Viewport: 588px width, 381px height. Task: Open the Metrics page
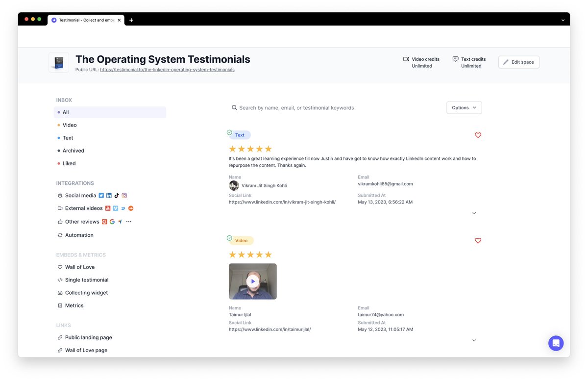[x=74, y=305]
